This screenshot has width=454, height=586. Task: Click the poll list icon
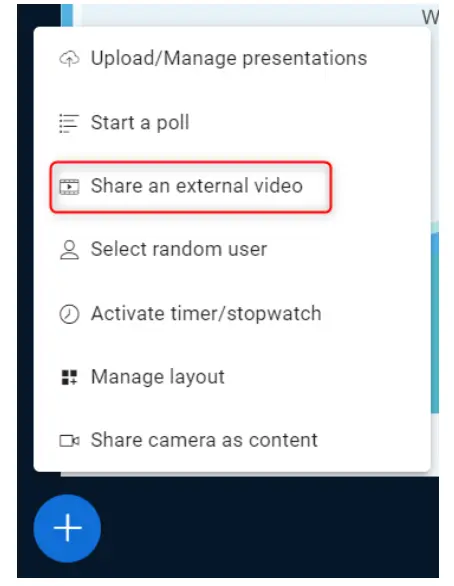point(69,123)
